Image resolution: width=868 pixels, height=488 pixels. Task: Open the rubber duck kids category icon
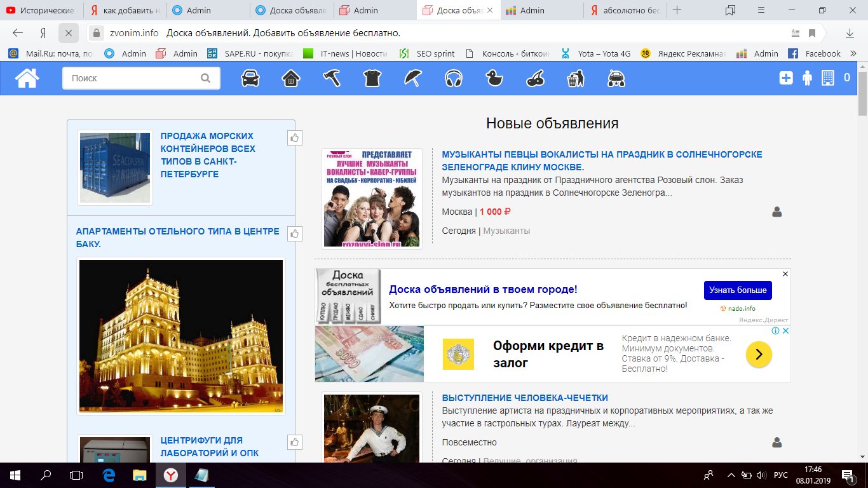coord(494,78)
